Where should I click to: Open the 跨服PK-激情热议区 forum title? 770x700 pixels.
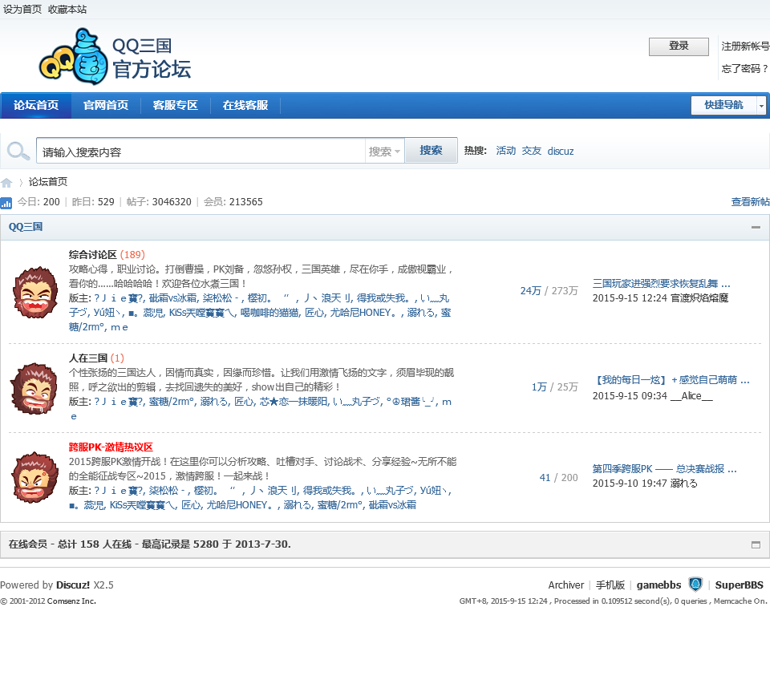click(111, 447)
